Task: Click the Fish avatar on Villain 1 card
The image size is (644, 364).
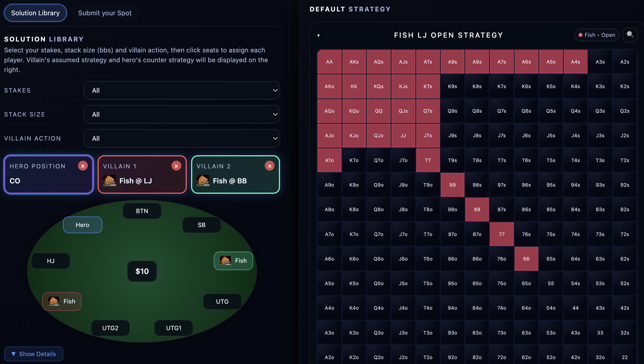Action: tap(110, 181)
